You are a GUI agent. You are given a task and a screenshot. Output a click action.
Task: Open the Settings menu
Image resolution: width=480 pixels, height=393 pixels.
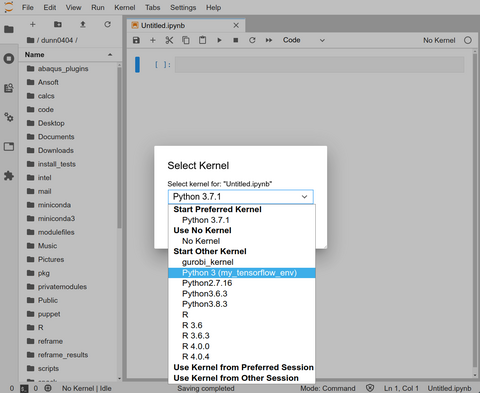click(x=183, y=7)
